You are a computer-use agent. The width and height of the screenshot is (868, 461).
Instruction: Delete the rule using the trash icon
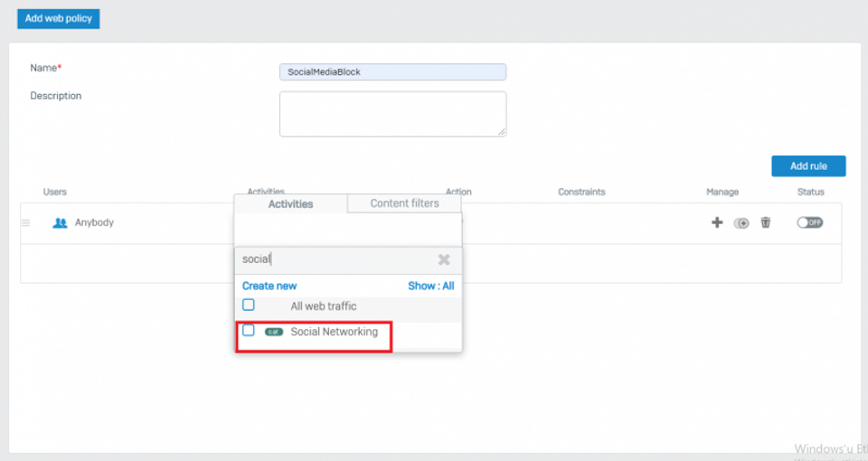[x=766, y=222]
